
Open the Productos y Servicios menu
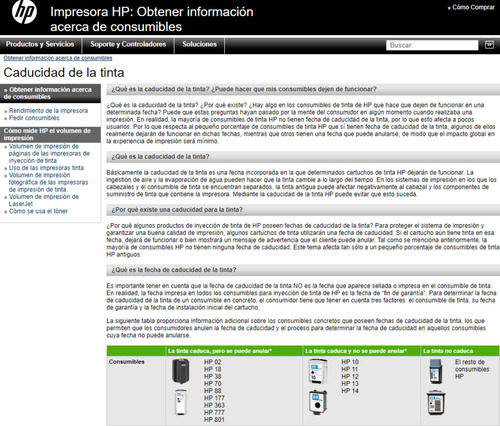(40, 44)
